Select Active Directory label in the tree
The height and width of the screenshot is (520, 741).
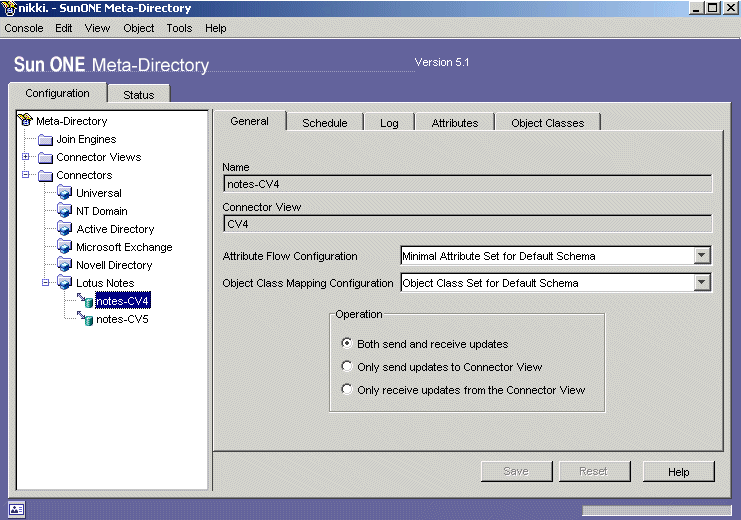click(115, 229)
